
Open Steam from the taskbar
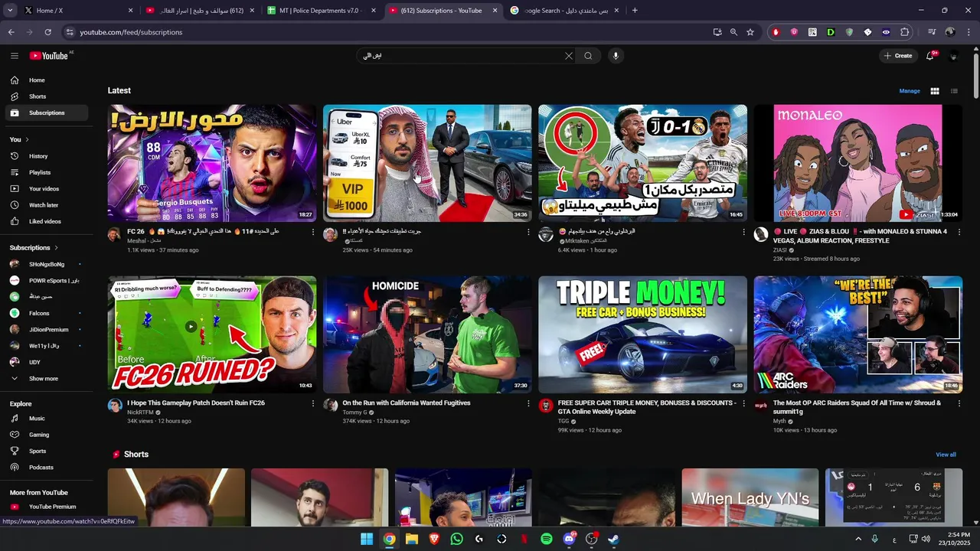613,539
